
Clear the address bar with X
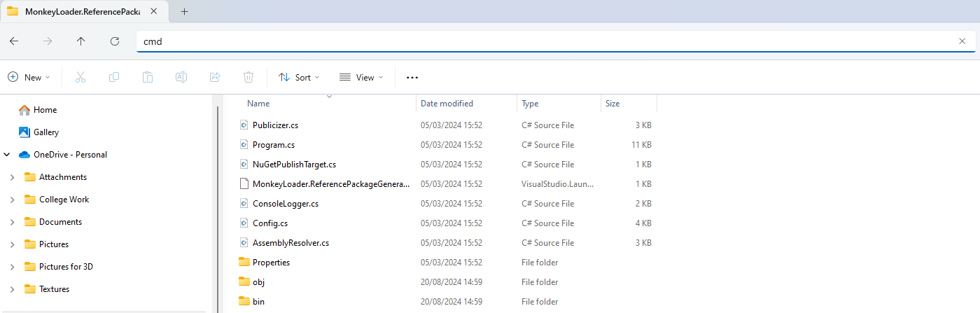coord(962,41)
